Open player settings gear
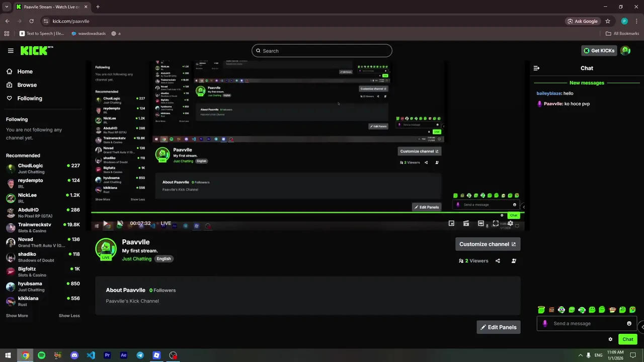Viewport: 644px width, 362px height. click(510, 223)
